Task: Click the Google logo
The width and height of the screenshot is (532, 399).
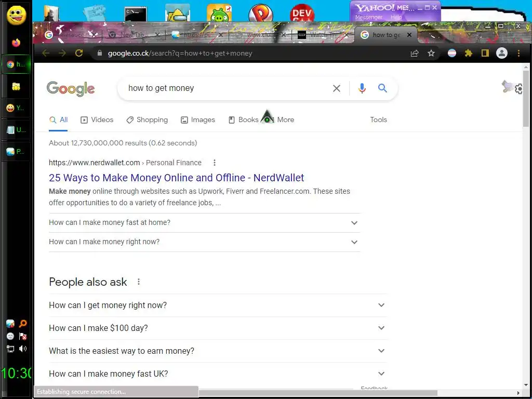Action: (71, 89)
